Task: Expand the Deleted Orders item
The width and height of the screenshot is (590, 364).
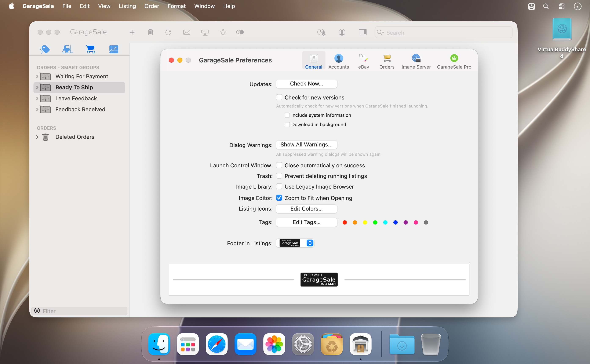Action: (37, 137)
